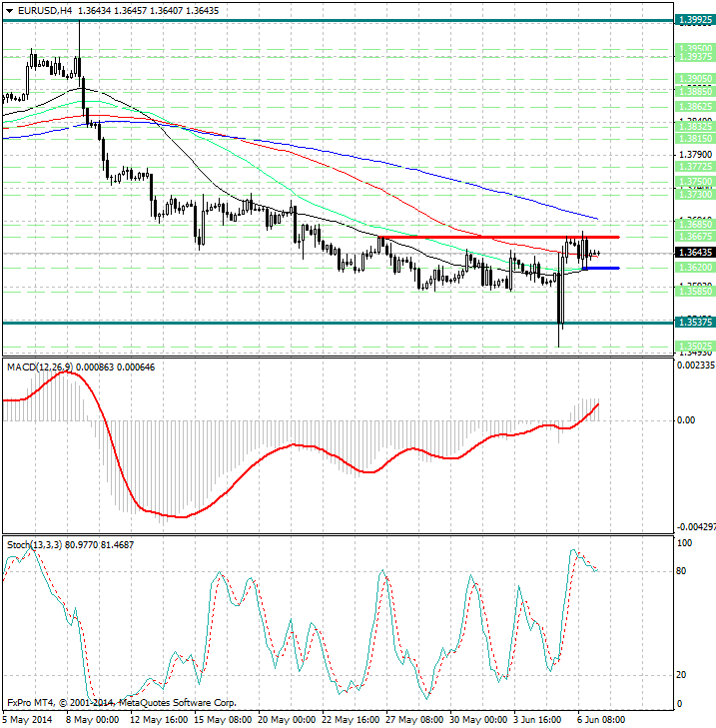Select the 12 May 16:00 time axis label

(159, 720)
